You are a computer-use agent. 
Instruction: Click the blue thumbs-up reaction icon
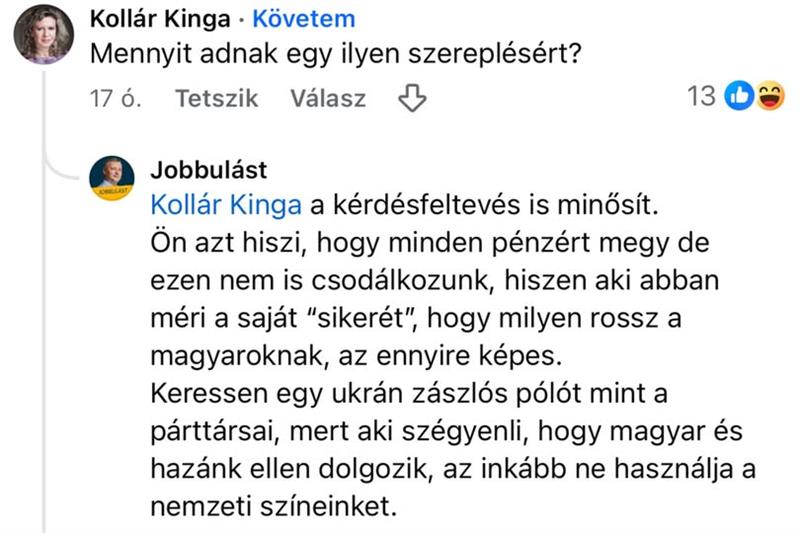point(739,96)
